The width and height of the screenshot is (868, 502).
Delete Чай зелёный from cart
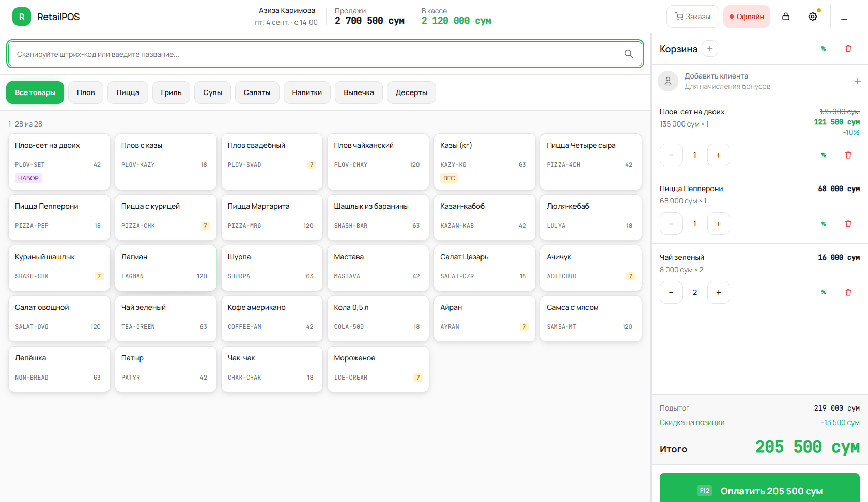tap(848, 292)
